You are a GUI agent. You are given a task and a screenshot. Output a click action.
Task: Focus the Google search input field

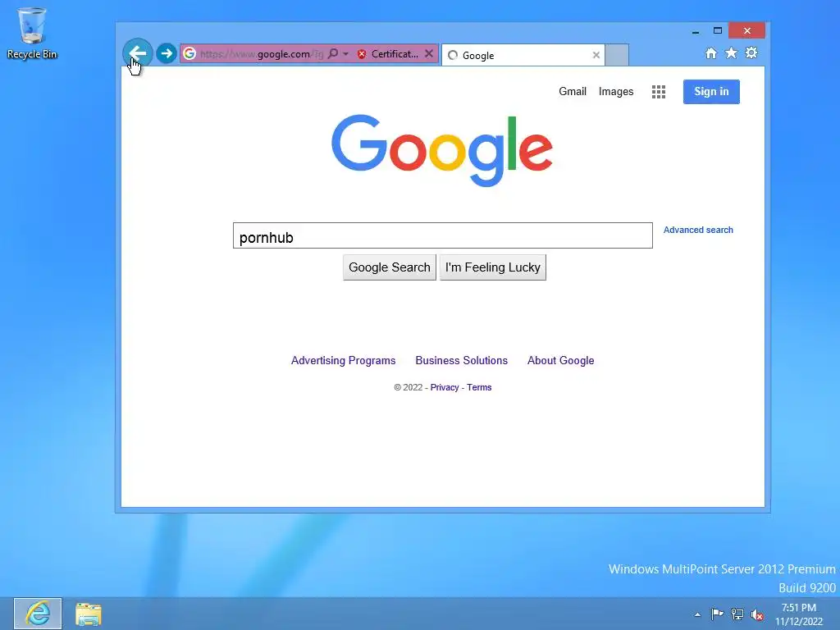(x=442, y=235)
